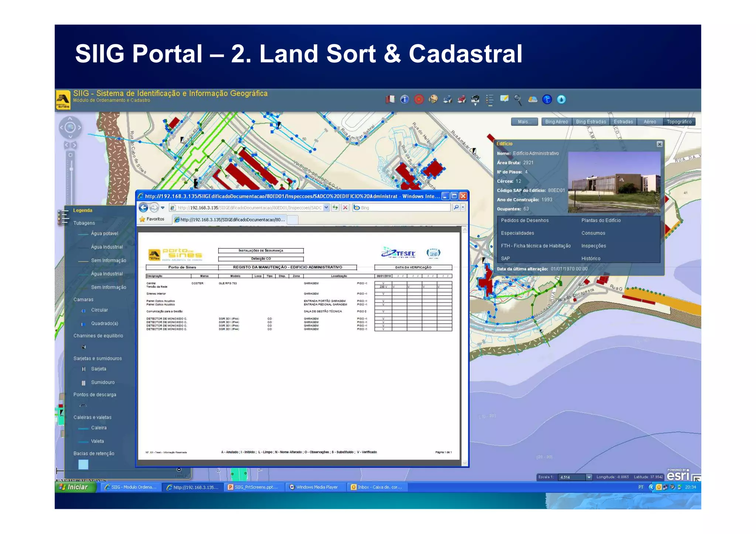The width and height of the screenshot is (756, 534).
Task: Switch to SIIG - Modulo Ordena taskbar item
Action: [x=131, y=487]
